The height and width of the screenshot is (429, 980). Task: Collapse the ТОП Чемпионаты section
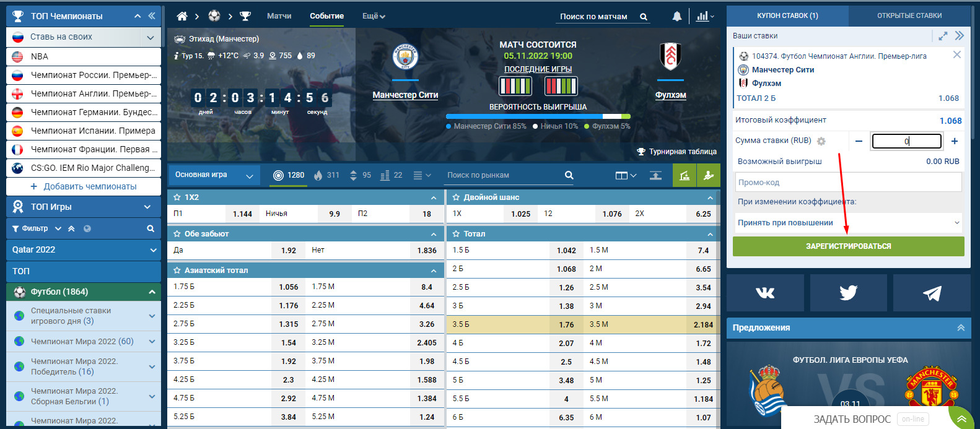(138, 16)
